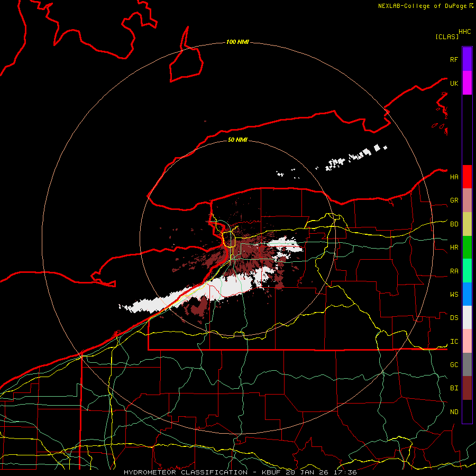Click the HA red legend swatch
The height and width of the screenshot is (476, 476).
pos(467,177)
